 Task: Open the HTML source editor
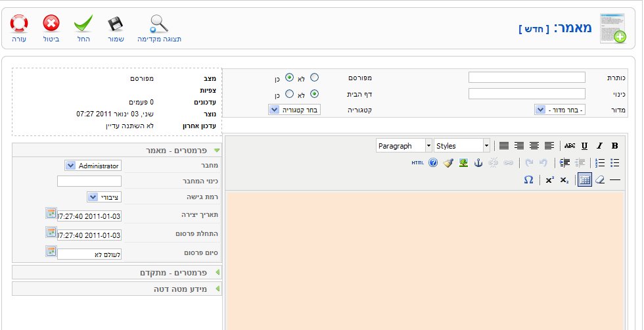417,163
